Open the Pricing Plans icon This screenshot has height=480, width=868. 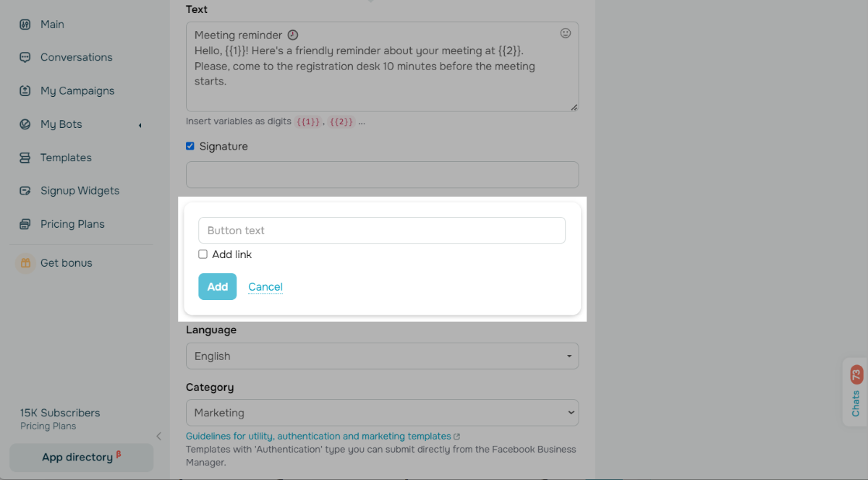[x=25, y=224]
